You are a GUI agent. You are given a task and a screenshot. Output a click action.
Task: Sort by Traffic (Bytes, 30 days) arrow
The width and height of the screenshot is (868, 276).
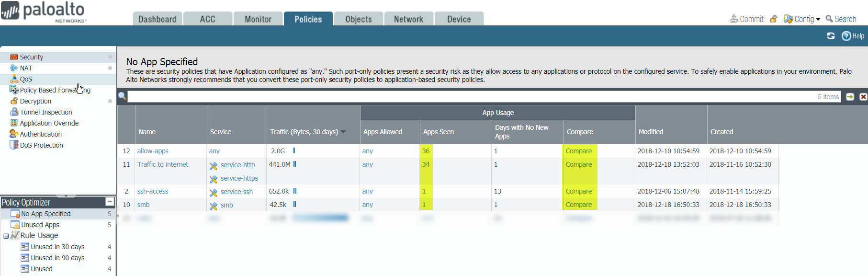(343, 132)
